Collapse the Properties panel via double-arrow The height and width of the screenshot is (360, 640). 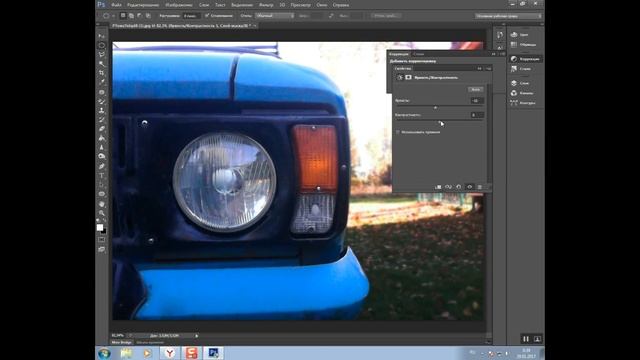coord(480,69)
